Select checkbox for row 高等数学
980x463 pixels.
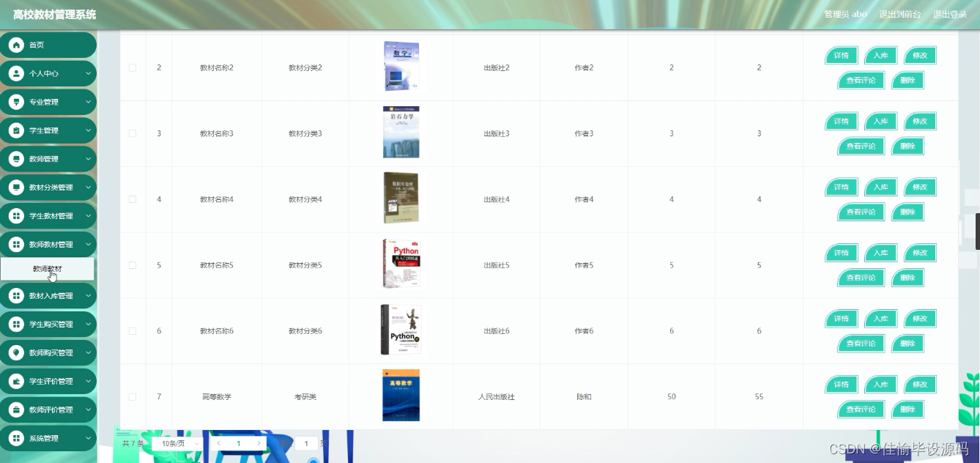point(133,396)
